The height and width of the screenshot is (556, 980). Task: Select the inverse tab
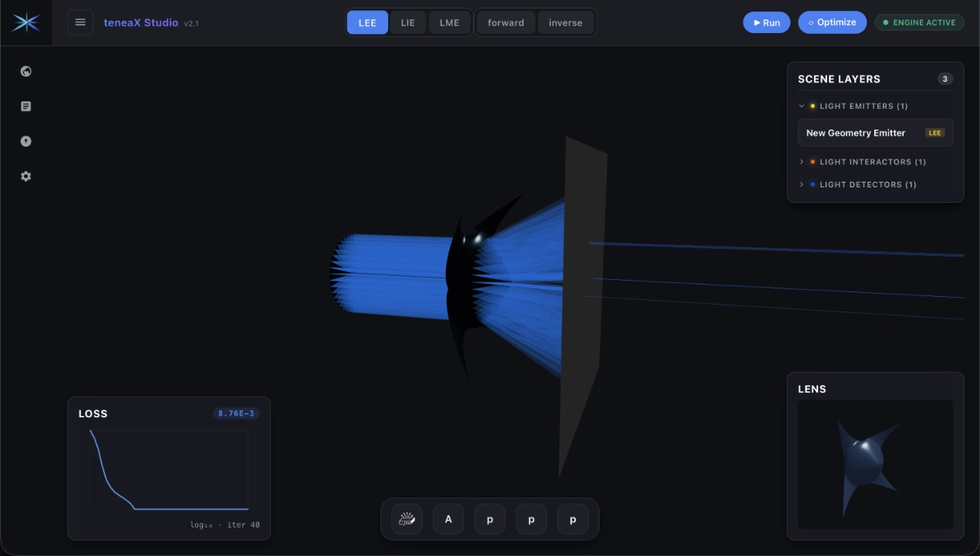(566, 22)
